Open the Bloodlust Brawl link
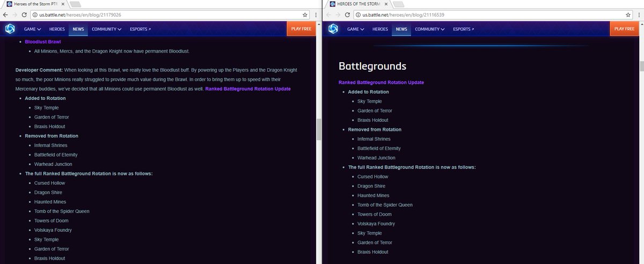Image resolution: width=644 pixels, height=264 pixels. point(43,41)
